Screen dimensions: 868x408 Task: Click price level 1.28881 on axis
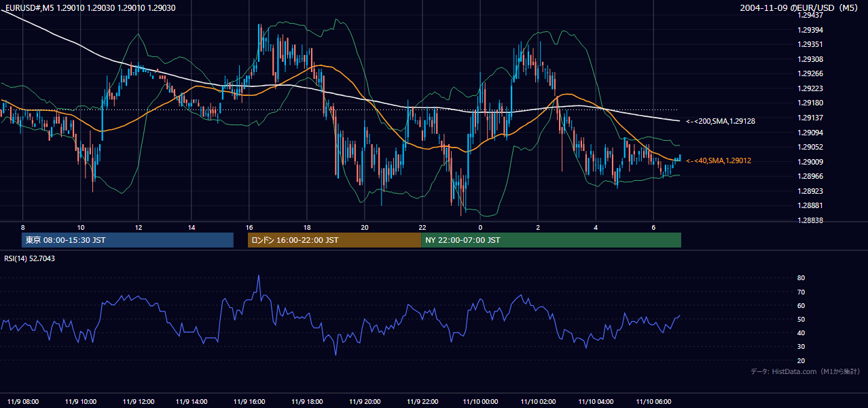coord(810,205)
